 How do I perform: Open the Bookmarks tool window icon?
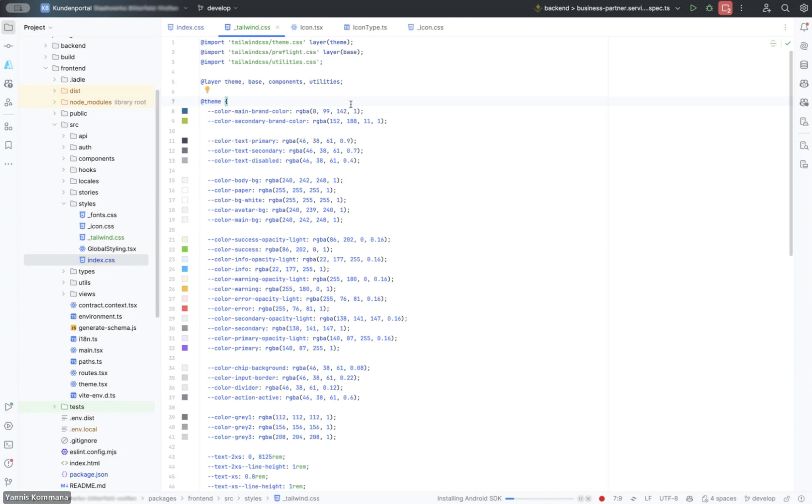(x=8, y=145)
